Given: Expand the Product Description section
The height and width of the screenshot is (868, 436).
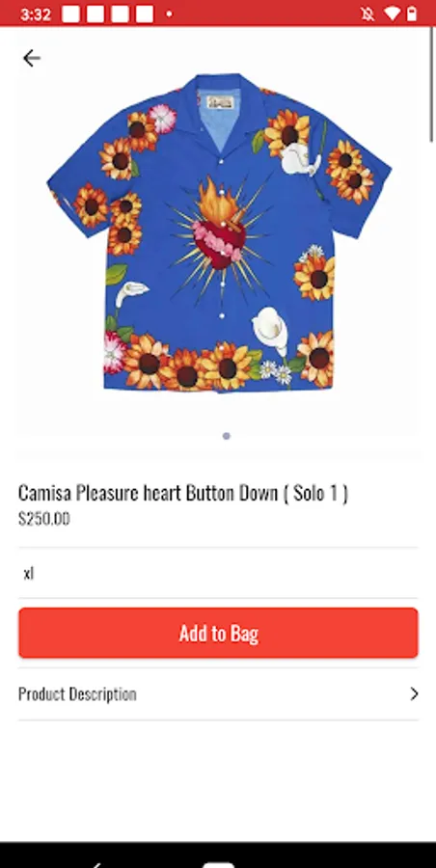Looking at the screenshot, I should coord(218,694).
